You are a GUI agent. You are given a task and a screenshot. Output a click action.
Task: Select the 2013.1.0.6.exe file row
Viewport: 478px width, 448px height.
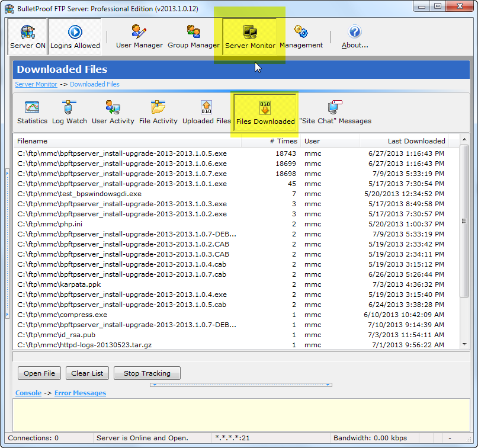236,164
